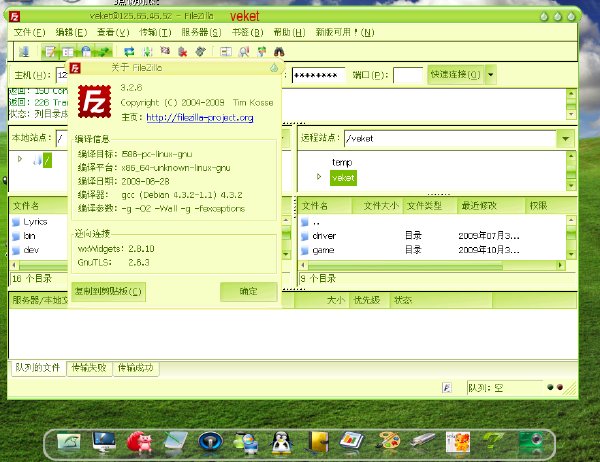Click the password input field
The width and height of the screenshot is (600, 462).
tap(318, 75)
